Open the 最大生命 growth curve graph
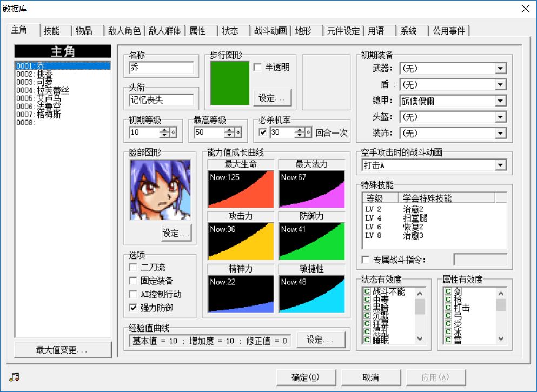The height and width of the screenshot is (392, 537). click(x=241, y=189)
